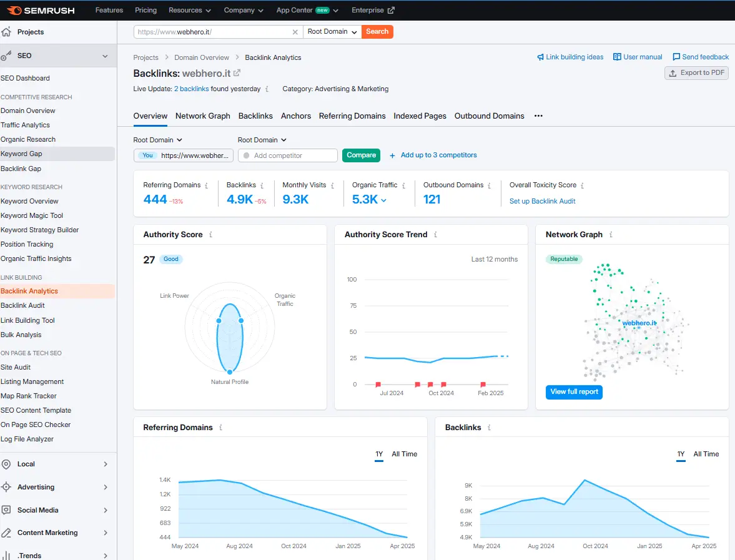Click Backlinks metric info icon
Image resolution: width=735 pixels, height=560 pixels.
(262, 185)
